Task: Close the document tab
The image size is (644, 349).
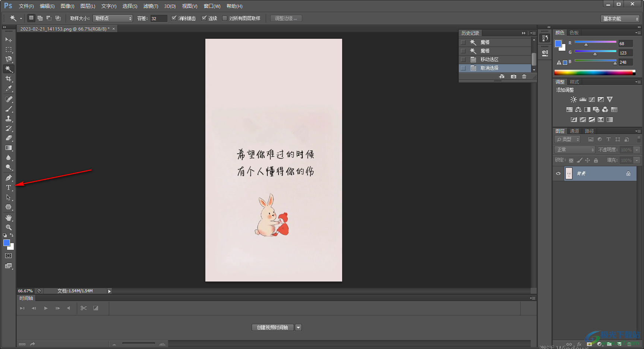Action: point(114,29)
